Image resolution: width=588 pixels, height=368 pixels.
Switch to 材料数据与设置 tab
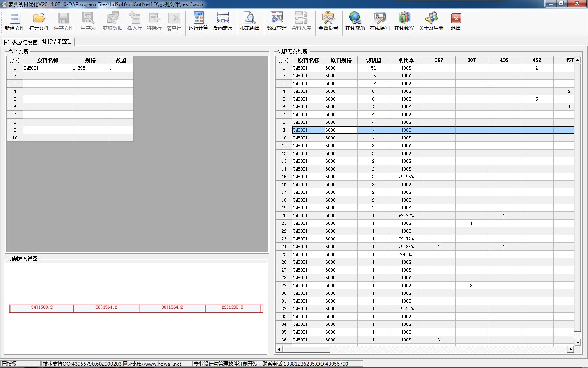(x=20, y=42)
